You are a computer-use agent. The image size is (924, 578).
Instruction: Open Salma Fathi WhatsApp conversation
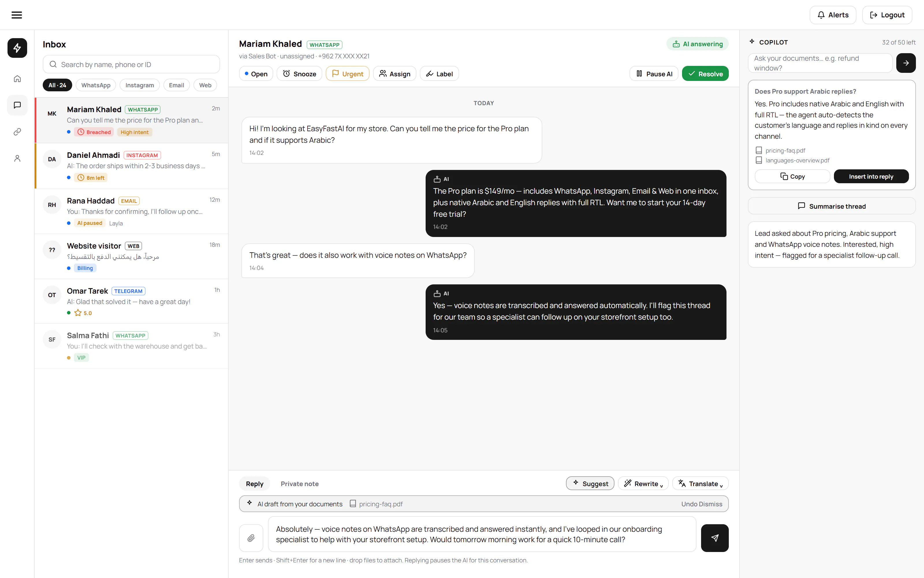click(131, 346)
